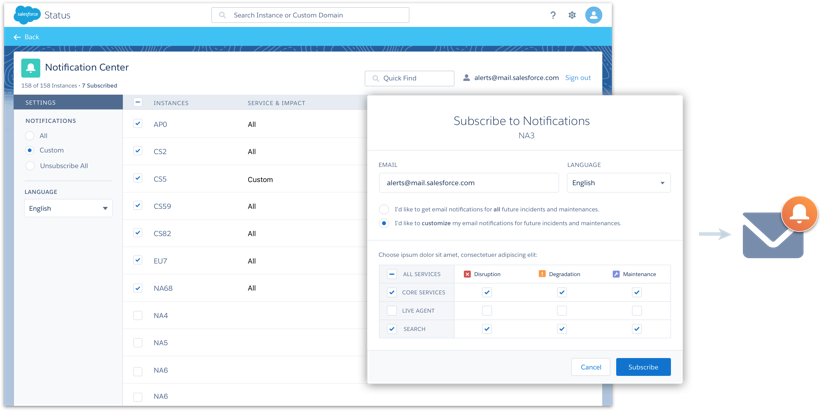Viewport: 821px width, 411px height.
Task: Click the user icon beside alerts email
Action: [x=467, y=77]
